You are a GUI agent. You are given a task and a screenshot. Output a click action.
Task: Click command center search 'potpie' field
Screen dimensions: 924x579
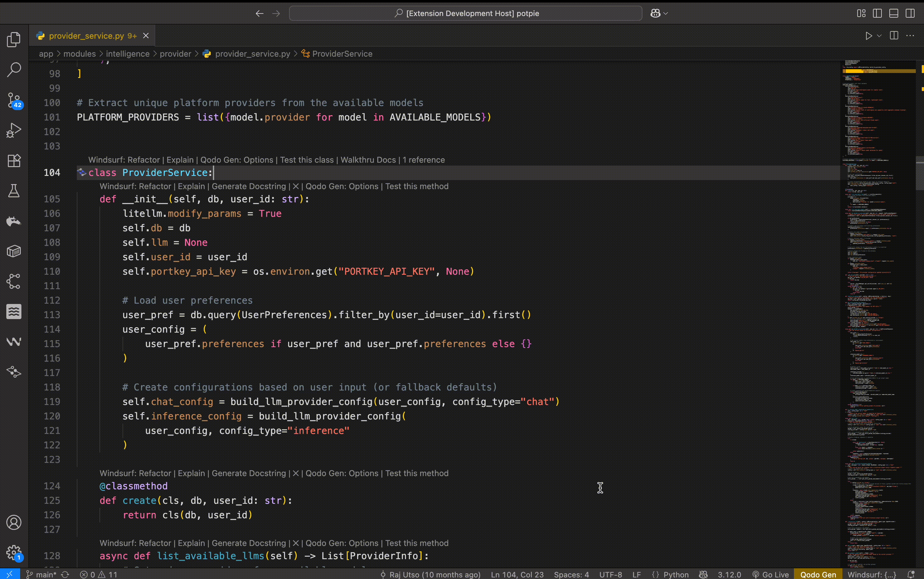466,14
